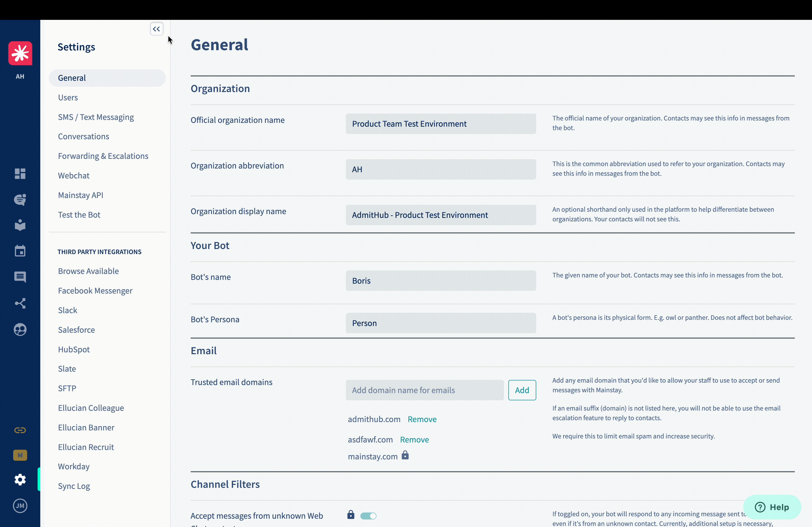Image resolution: width=812 pixels, height=527 pixels.
Task: Remove the admithub.com trusted domain
Action: coord(422,419)
